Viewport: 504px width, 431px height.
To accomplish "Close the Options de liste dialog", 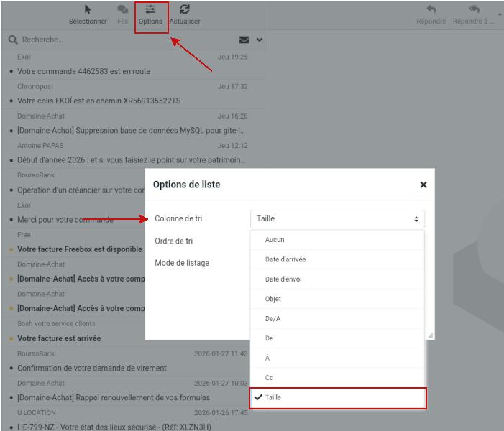I will [423, 185].
